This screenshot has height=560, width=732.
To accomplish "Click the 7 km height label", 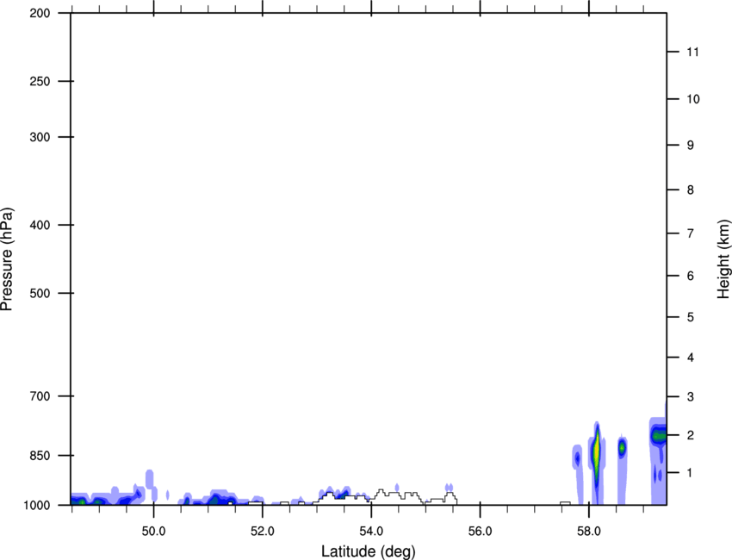I will click(691, 233).
